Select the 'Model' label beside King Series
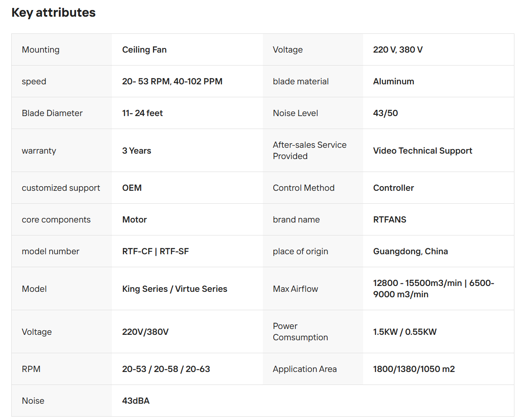The image size is (519, 420). pos(34,289)
